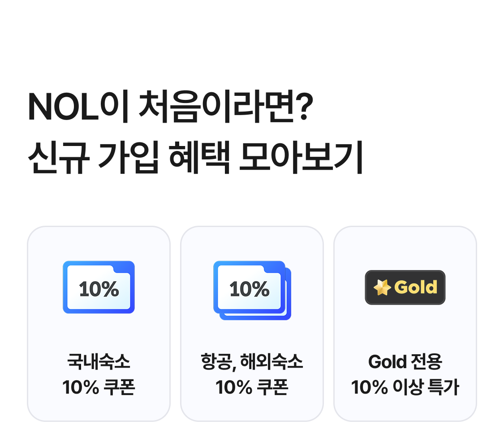Click the gold star in the Gold badge

[x=382, y=288]
